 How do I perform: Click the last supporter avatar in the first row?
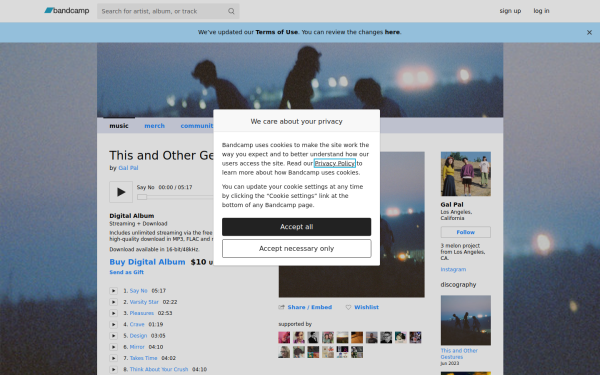coord(415,338)
